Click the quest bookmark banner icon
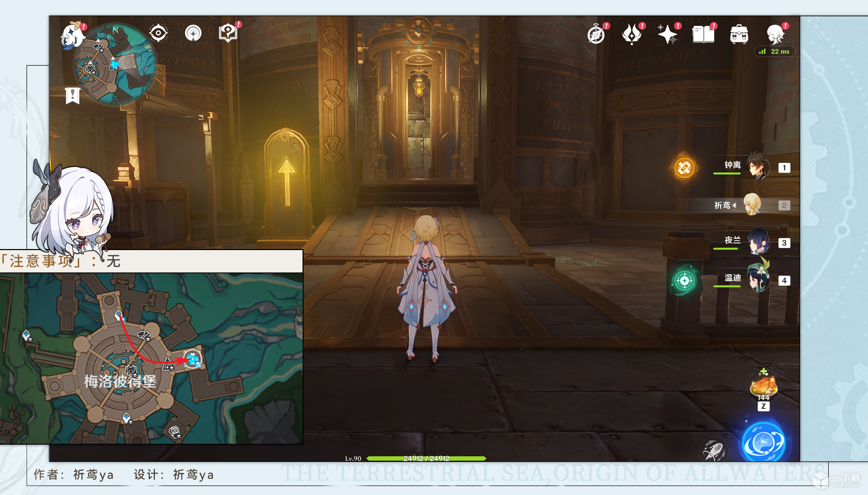 (73, 95)
